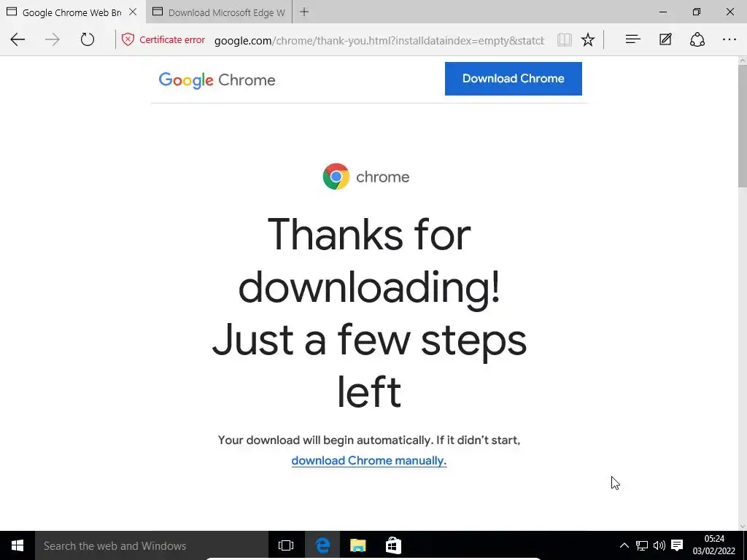Click the taskbar clock 05:24 date

713,545
